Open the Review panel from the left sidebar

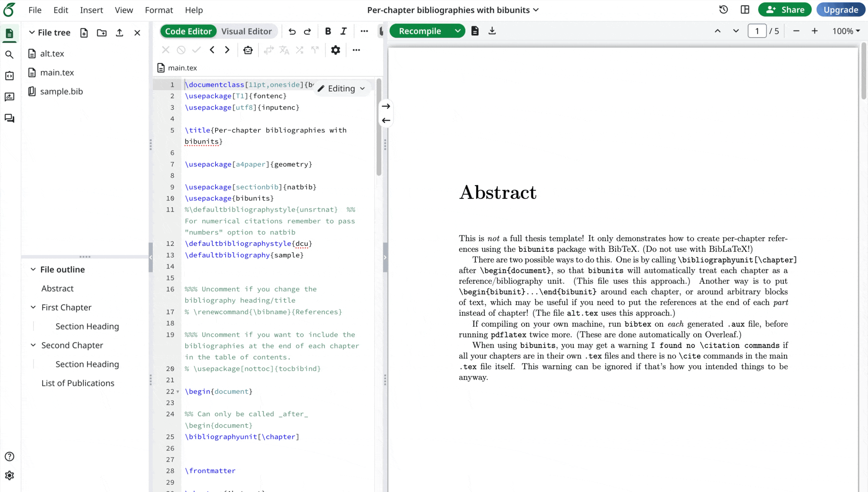coord(9,97)
